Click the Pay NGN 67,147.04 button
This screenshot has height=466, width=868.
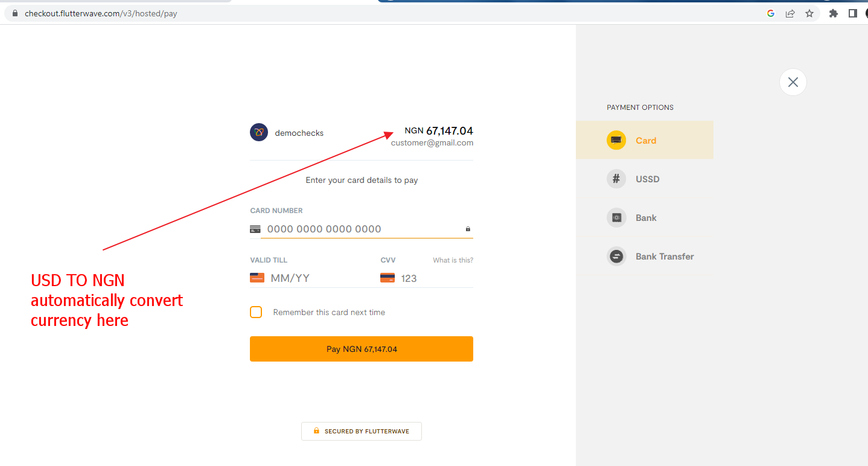pos(362,349)
